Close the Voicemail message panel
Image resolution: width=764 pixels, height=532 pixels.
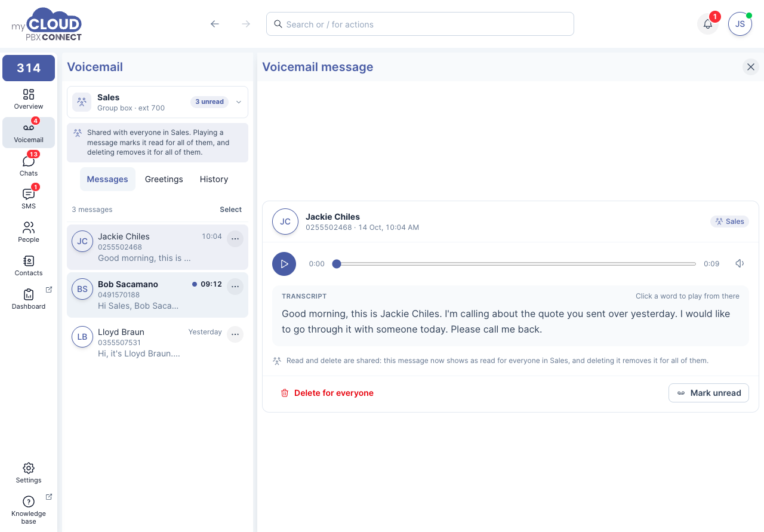click(x=751, y=67)
